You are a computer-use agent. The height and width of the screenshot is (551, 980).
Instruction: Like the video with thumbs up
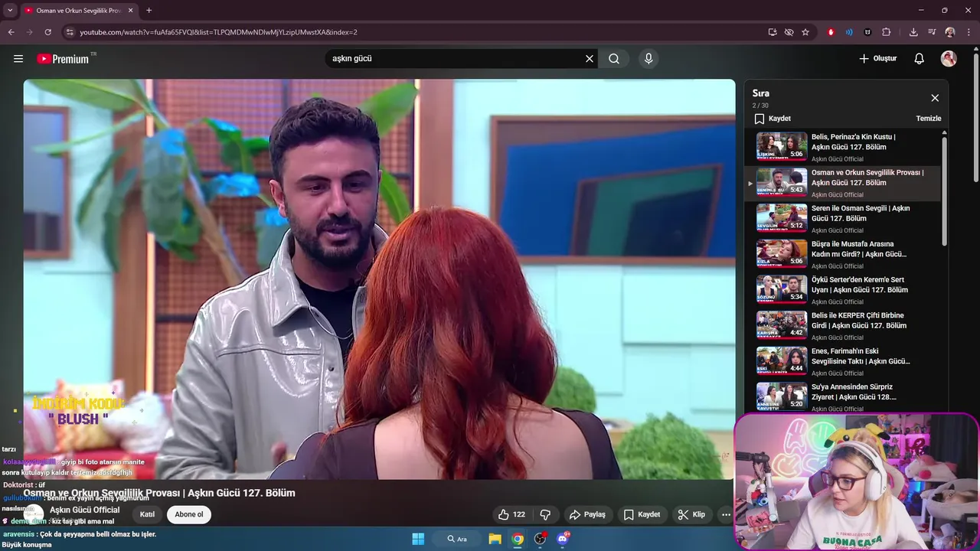[511, 514]
